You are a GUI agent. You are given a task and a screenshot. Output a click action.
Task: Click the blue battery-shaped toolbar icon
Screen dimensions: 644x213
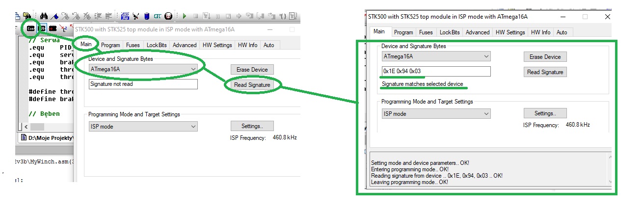[147, 16]
